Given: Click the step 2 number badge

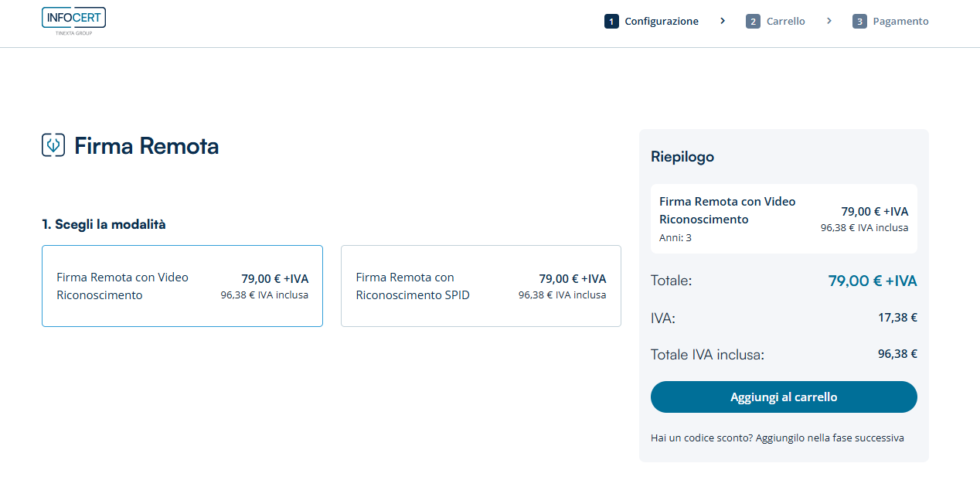Looking at the screenshot, I should tap(753, 22).
